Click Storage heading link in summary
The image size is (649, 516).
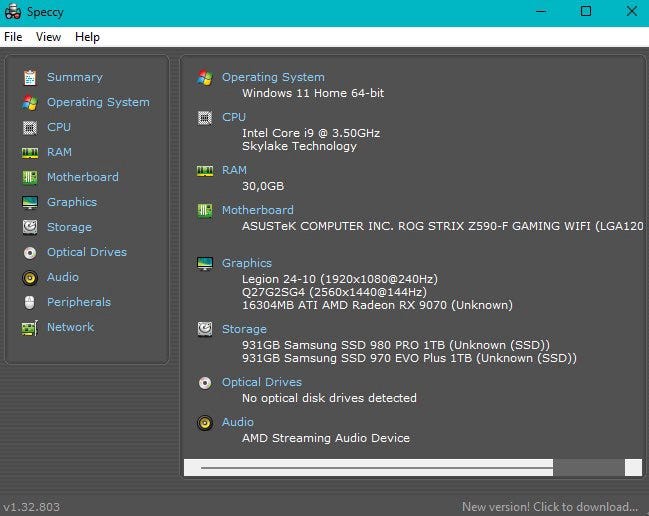(x=244, y=329)
